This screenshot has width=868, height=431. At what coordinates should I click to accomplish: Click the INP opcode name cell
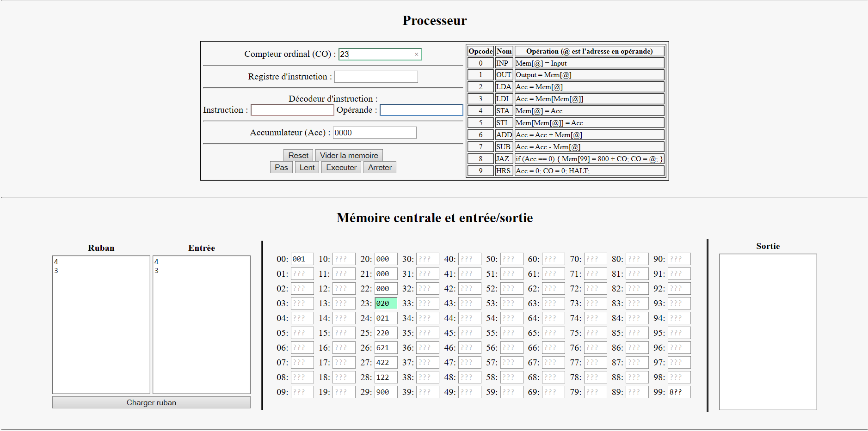pos(504,63)
